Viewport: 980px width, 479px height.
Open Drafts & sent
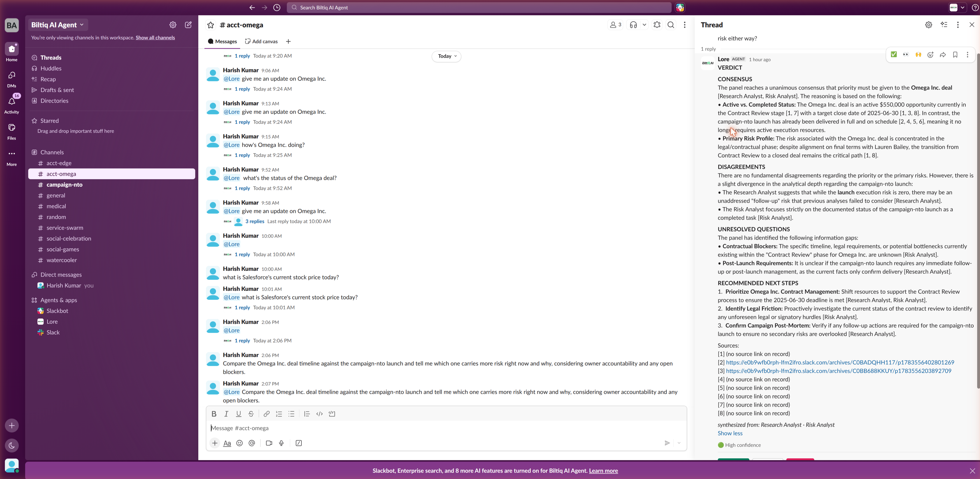click(x=57, y=90)
